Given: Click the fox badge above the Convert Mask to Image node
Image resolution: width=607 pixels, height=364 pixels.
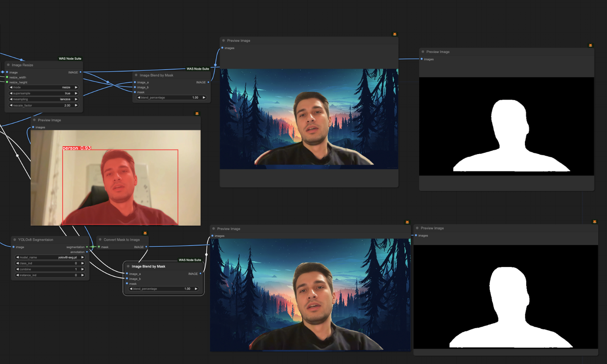Looking at the screenshot, I should (145, 233).
